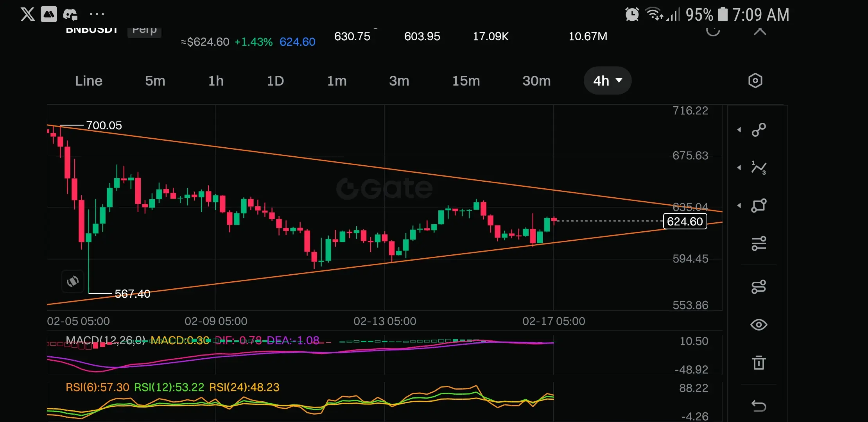Switch to the 1D timeframe
The width and height of the screenshot is (868, 422).
(275, 81)
